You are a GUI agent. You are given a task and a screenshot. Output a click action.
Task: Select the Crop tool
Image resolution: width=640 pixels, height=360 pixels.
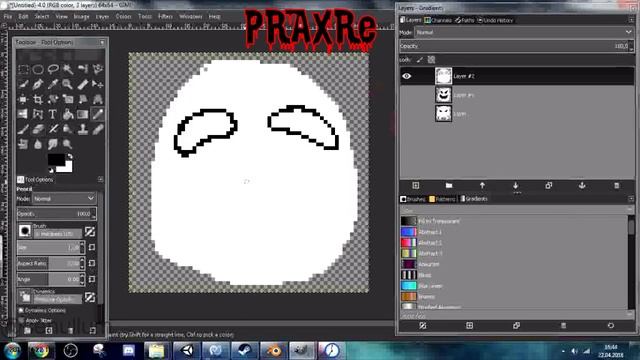click(38, 99)
